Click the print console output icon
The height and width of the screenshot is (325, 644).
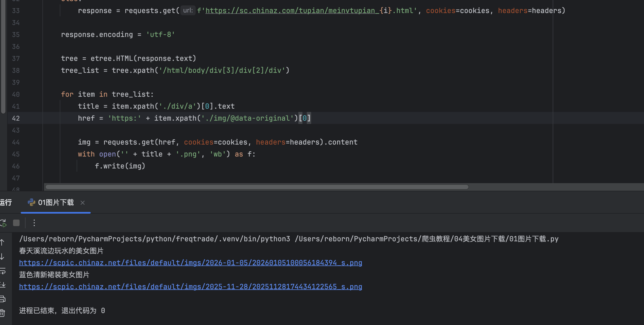3,299
